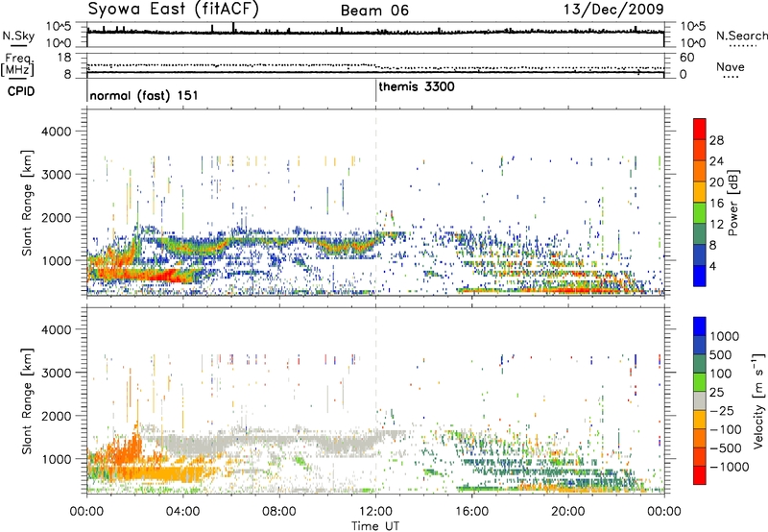Screen dimensions: 768x532
Task: Click the blue bottom segment of the Power colorbar
Action: pyautogui.click(x=700, y=276)
